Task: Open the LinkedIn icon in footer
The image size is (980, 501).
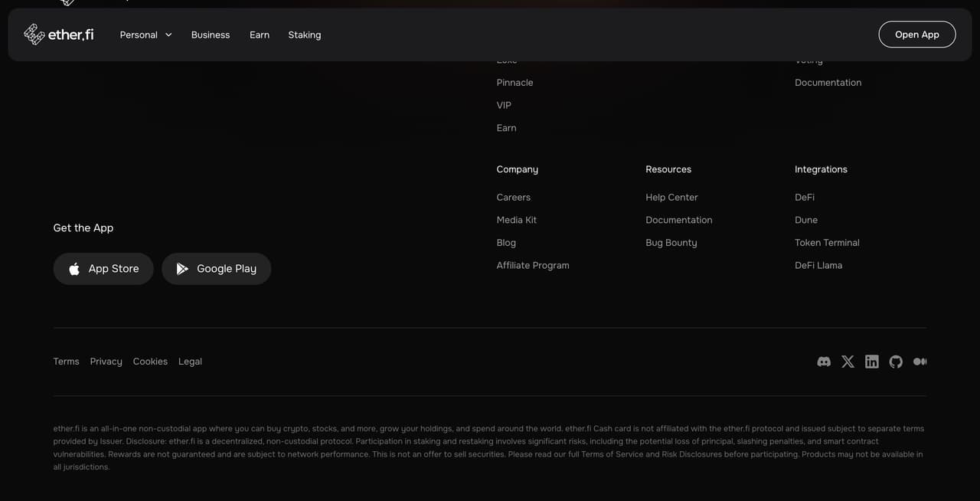Action: (872, 362)
